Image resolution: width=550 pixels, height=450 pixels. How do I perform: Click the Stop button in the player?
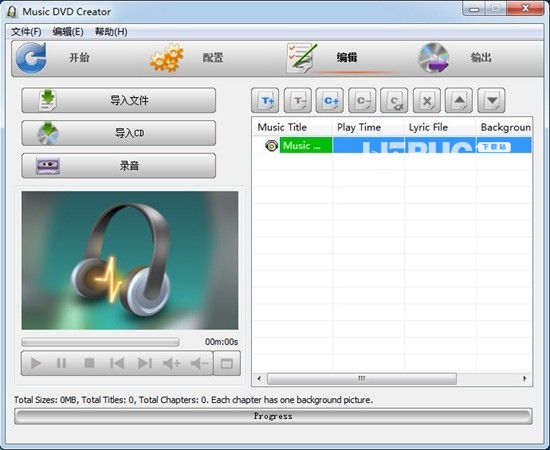(x=89, y=363)
